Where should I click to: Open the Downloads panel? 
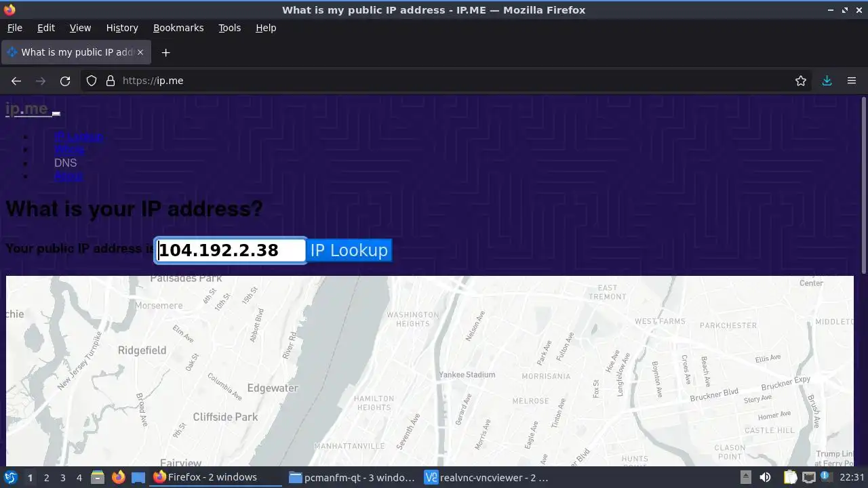tap(827, 81)
